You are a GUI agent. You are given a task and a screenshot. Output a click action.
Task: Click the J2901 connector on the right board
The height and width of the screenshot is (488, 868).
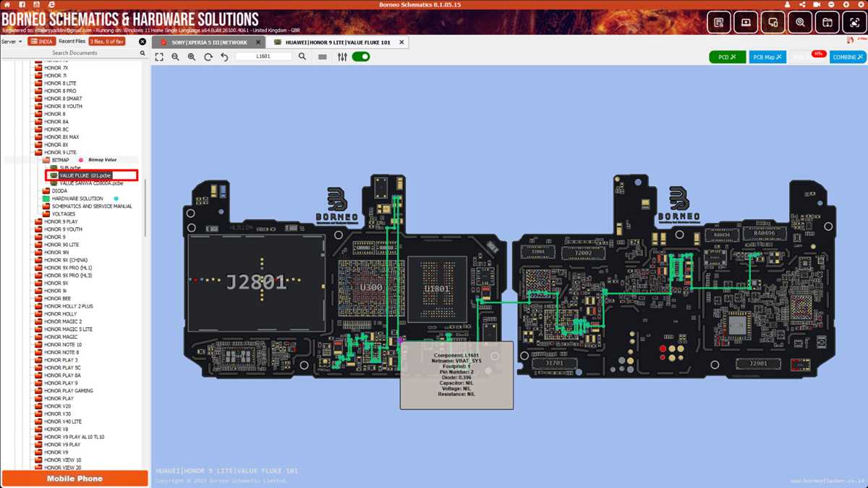point(757,363)
